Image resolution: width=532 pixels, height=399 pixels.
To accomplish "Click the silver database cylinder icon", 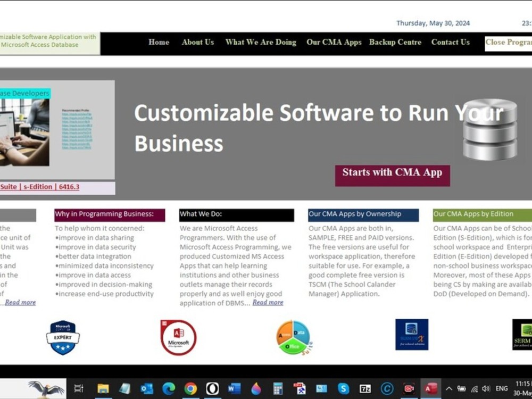I will [x=491, y=129].
